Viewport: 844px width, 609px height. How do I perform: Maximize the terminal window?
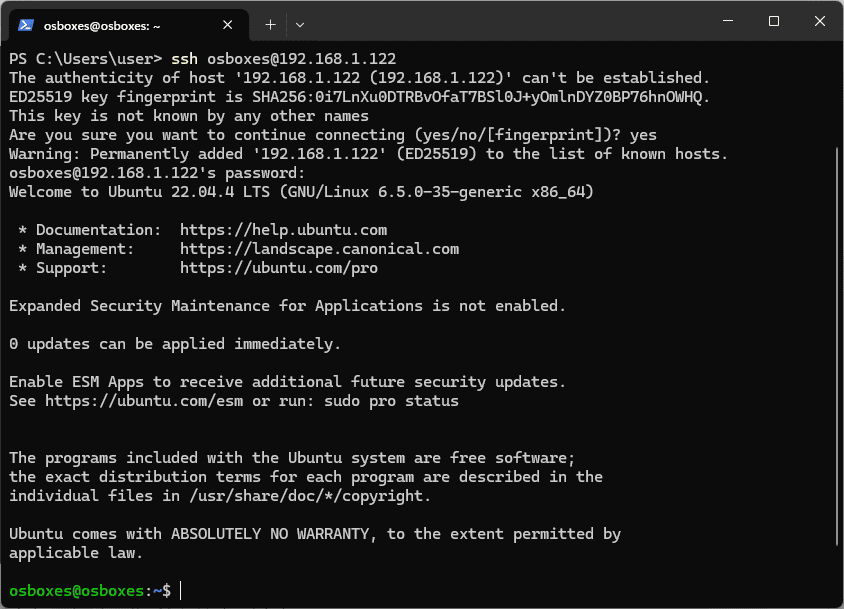click(x=774, y=22)
